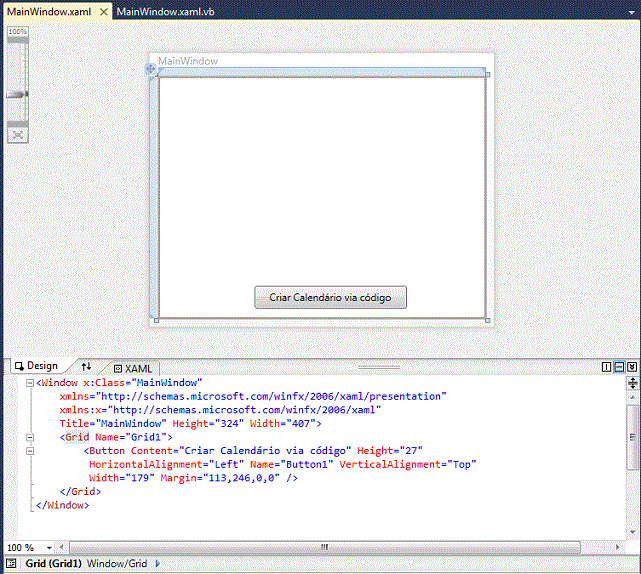Image resolution: width=641 pixels, height=574 pixels.
Task: Click the 100% zoom value above the designer slider
Action: click(18, 31)
